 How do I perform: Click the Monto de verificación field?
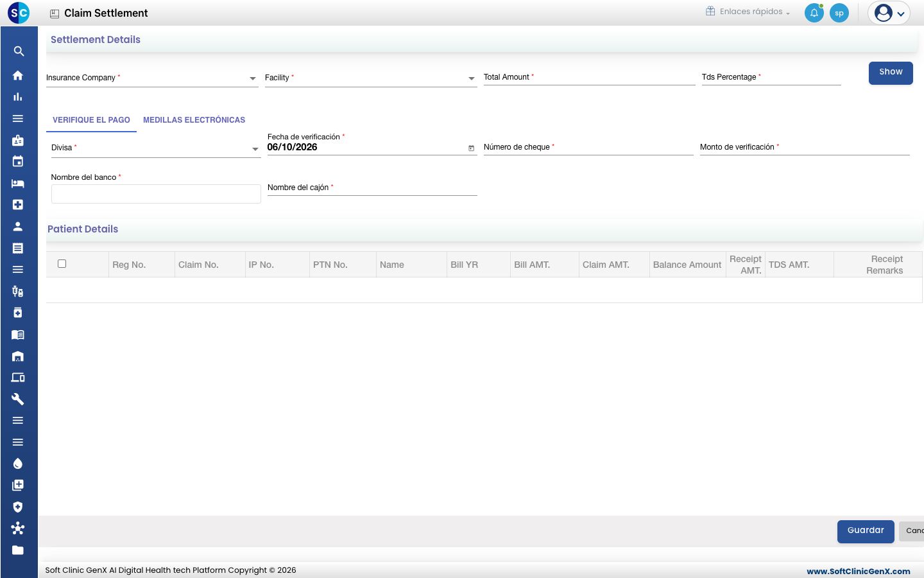coord(805,147)
